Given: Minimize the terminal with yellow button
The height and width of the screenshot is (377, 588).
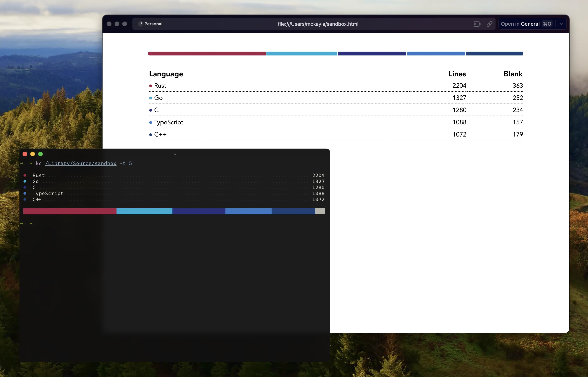Looking at the screenshot, I should tap(33, 154).
